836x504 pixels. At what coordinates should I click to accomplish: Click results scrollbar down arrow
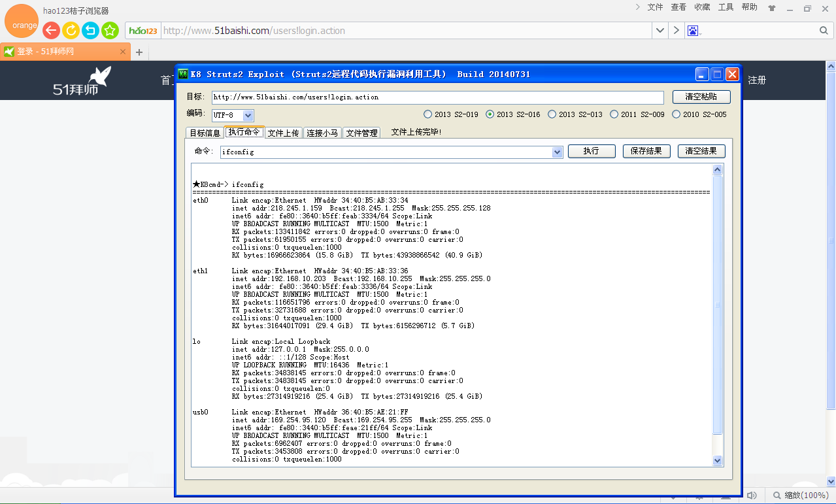(717, 460)
